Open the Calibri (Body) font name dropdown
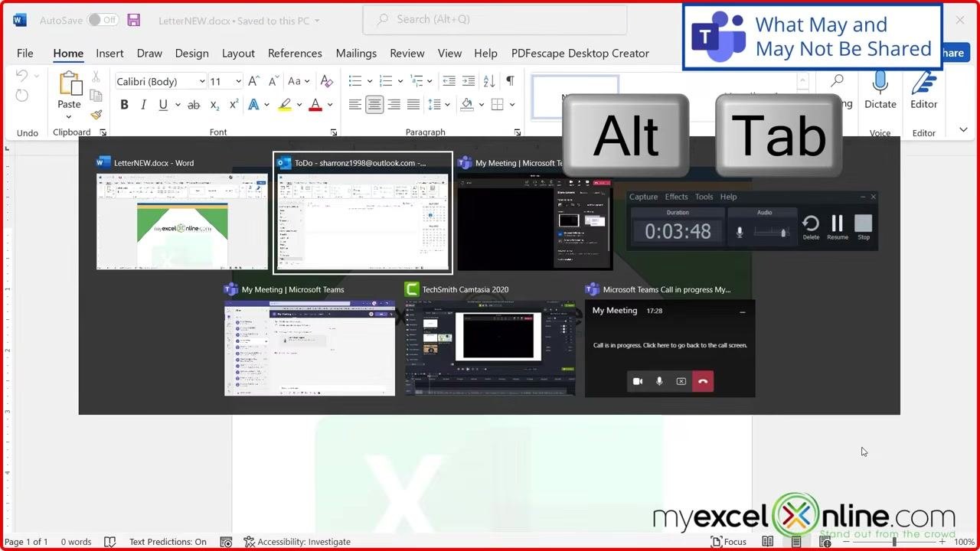This screenshot has height=551, width=980. point(202,82)
